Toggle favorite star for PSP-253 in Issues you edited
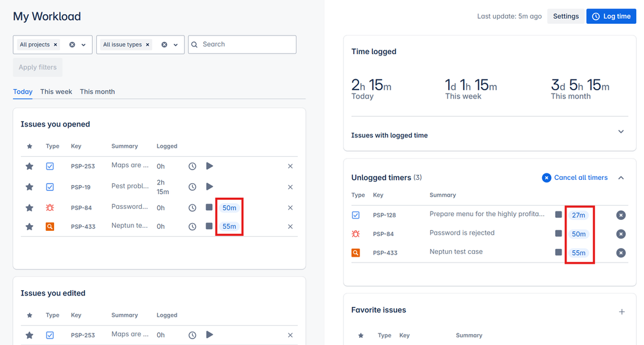 (x=29, y=335)
